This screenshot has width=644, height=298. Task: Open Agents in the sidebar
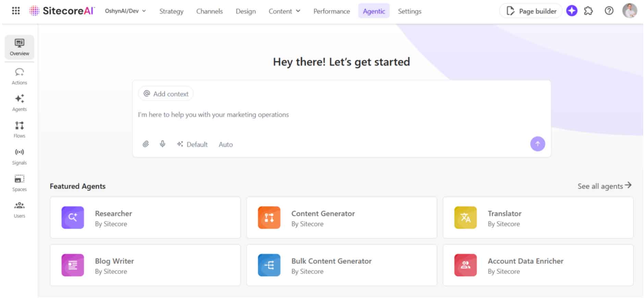pyautogui.click(x=20, y=103)
